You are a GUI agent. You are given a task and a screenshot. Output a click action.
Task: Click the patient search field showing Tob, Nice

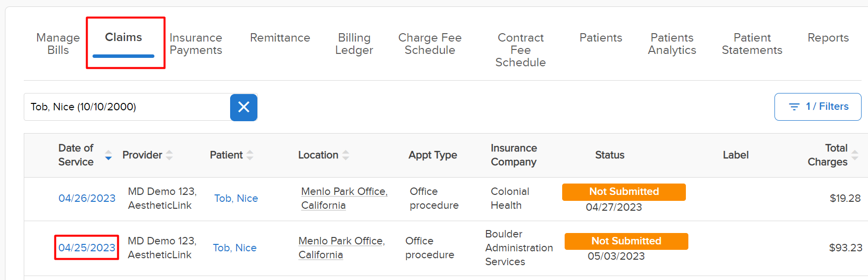(127, 107)
